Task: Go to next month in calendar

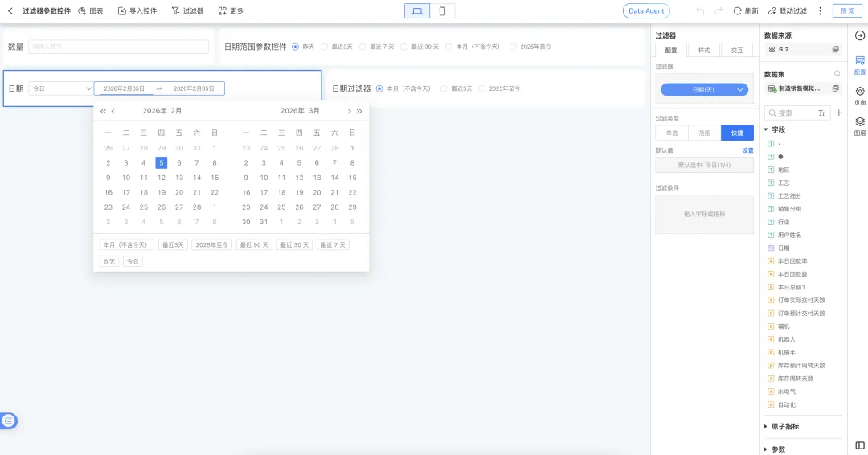Action: (x=349, y=111)
